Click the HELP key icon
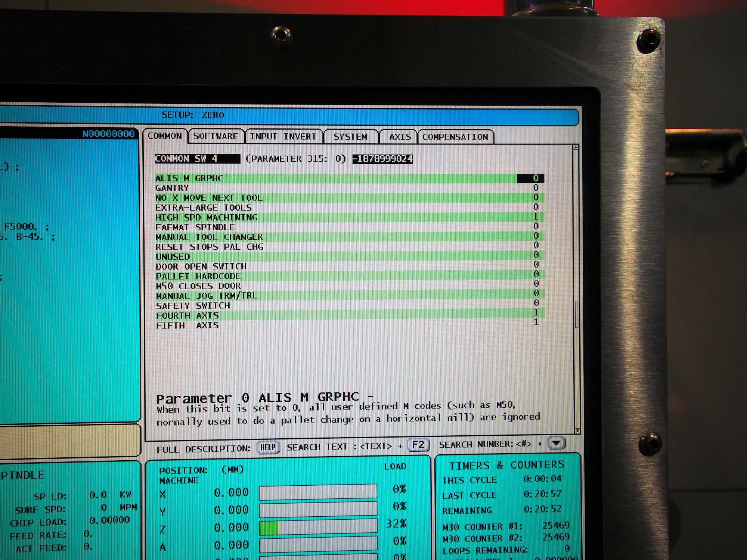The height and width of the screenshot is (560, 747). click(268, 447)
